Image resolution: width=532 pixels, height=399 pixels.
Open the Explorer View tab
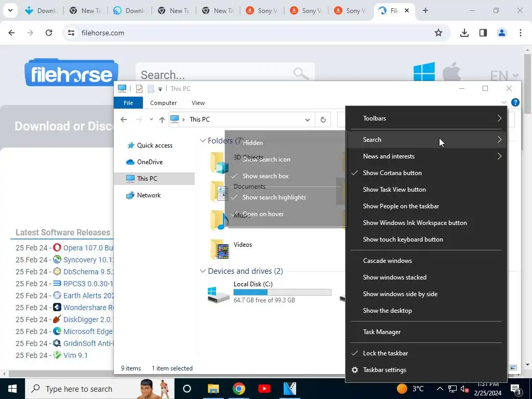coord(198,103)
